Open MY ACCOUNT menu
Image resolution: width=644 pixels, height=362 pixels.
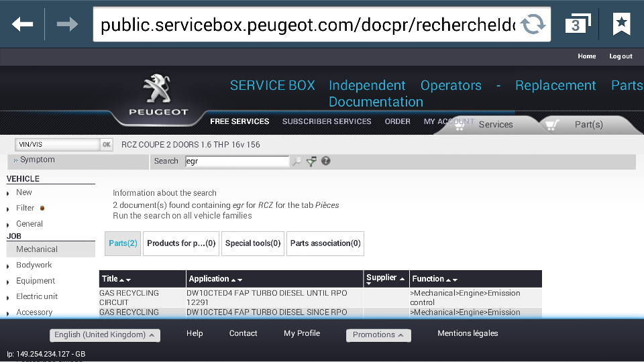pyautogui.click(x=449, y=121)
